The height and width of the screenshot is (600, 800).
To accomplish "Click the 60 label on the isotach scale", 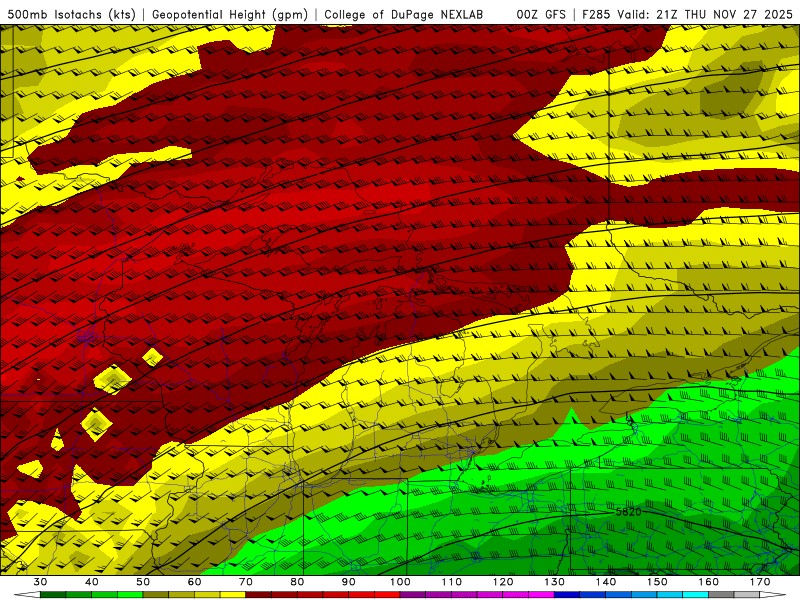I will click(194, 582).
